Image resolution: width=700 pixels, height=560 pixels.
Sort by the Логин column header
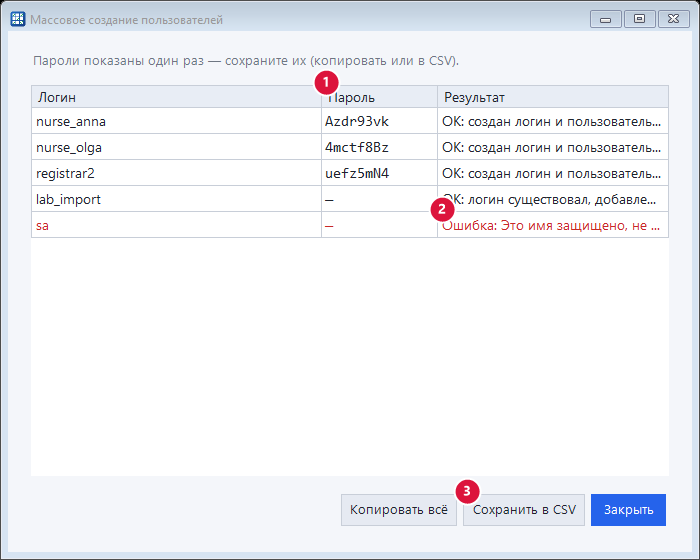click(x=176, y=97)
